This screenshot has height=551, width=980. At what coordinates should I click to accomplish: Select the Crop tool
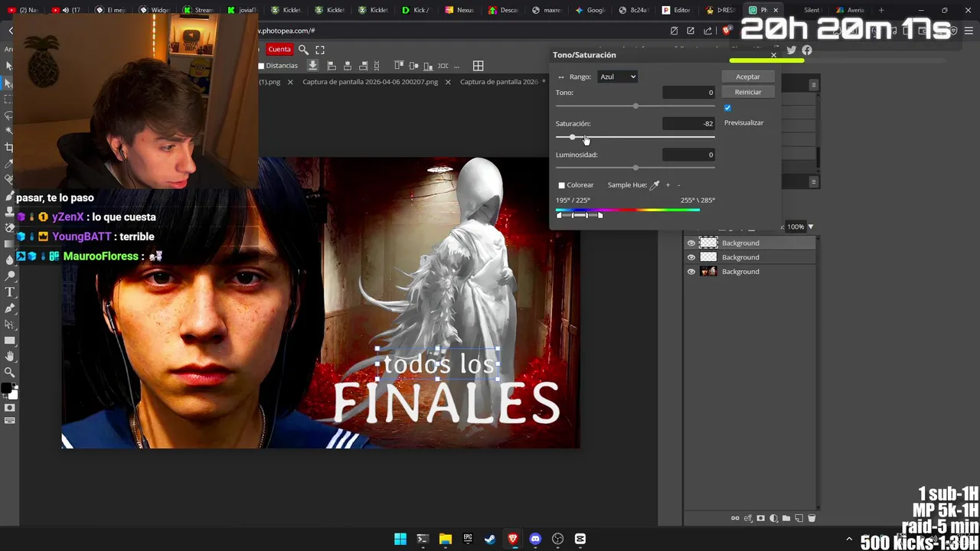(9, 148)
